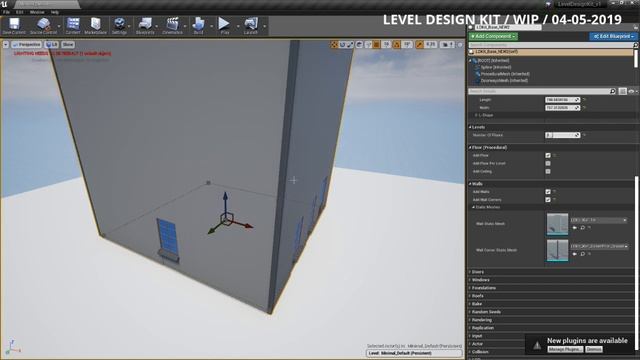The image size is (640, 360).
Task: Select the rotate gizmo tool in viewport
Action: tap(342, 44)
